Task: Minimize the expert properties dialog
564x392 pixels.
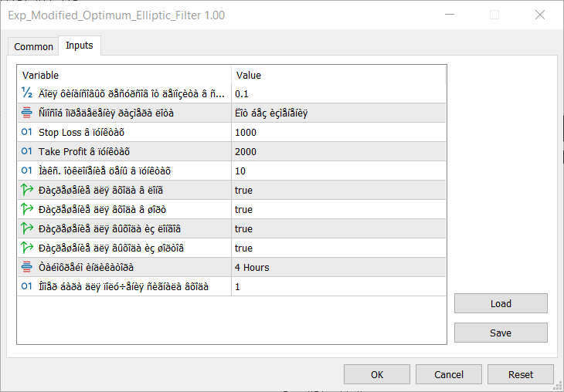Action: 450,15
